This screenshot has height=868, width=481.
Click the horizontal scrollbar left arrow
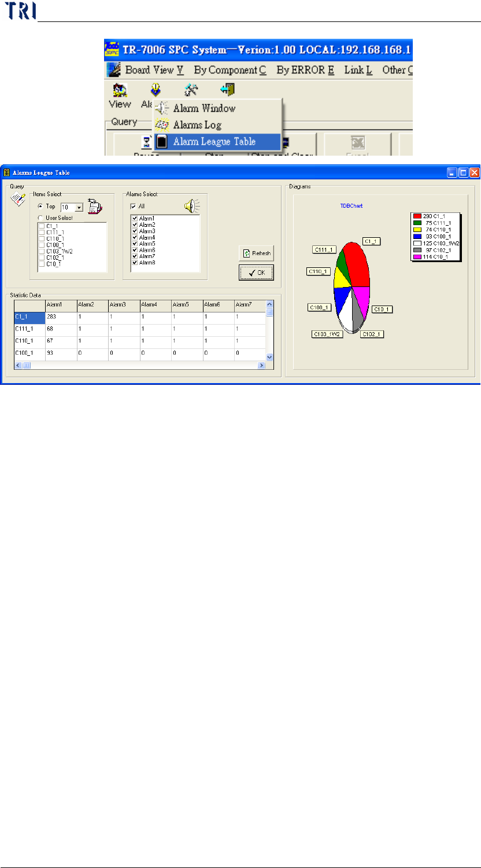coord(18,365)
